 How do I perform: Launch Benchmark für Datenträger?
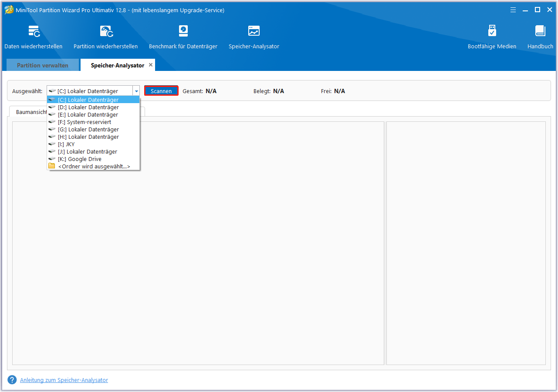click(x=183, y=37)
